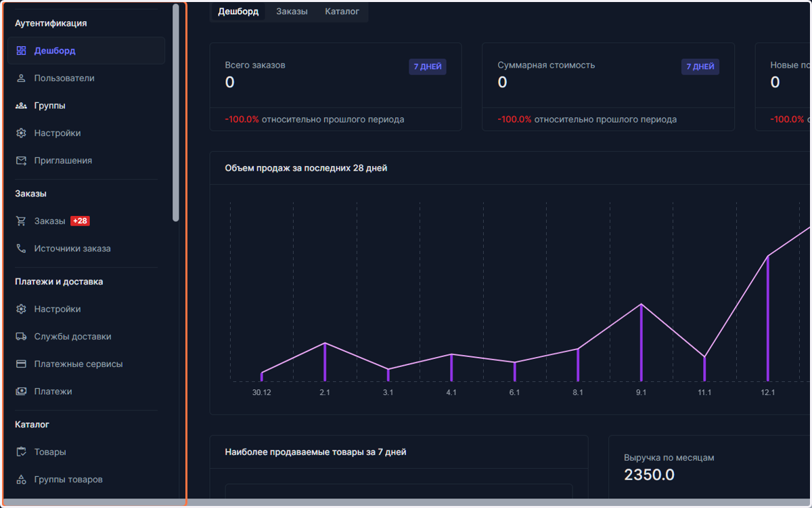Click the Наиболее продаваемые товары за 7 дней title
The image size is (812, 508).
point(315,452)
